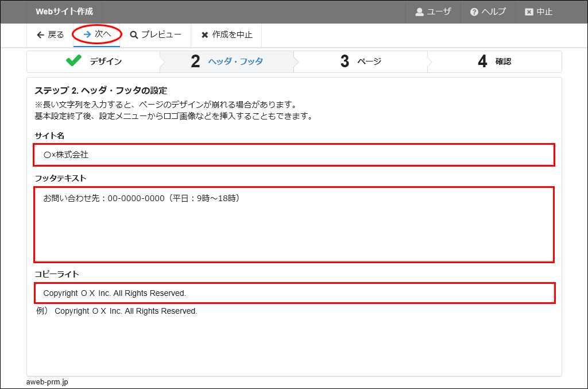Click the question mark help icon
Viewport: 588px width, 389px height.
[x=474, y=12]
